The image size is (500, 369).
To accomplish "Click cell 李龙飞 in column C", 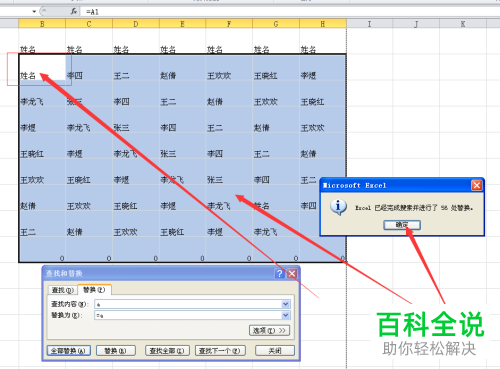I will [x=89, y=120].
